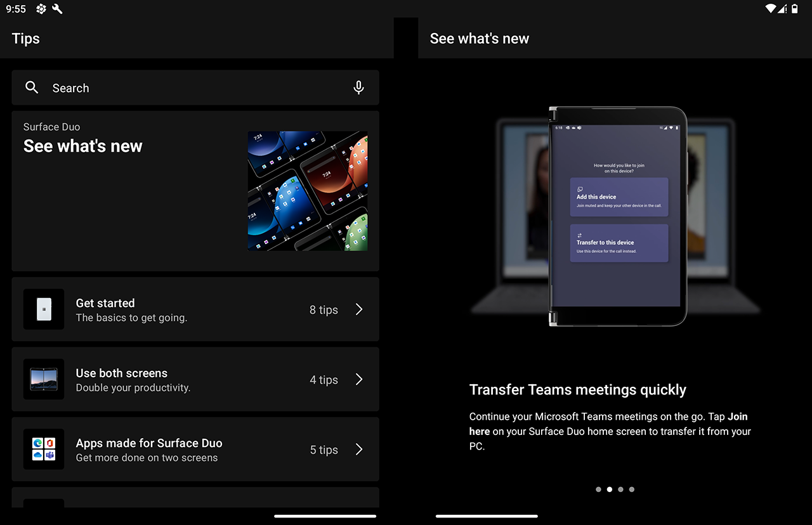Expand Get started chevron arrow
This screenshot has width=812, height=525.
point(359,309)
